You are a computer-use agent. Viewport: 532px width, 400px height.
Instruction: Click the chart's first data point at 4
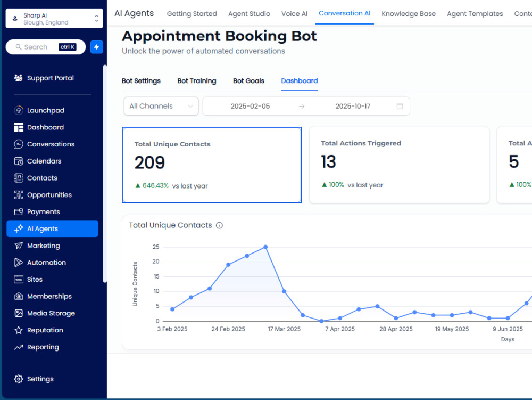click(172, 309)
